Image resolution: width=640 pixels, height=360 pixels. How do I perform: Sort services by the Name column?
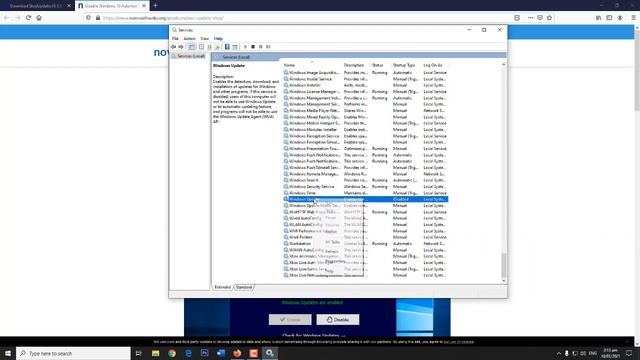tap(312, 65)
